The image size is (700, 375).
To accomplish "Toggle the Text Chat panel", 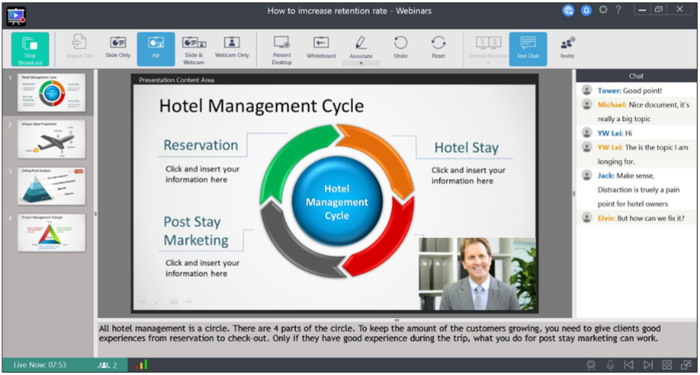I will coord(528,49).
